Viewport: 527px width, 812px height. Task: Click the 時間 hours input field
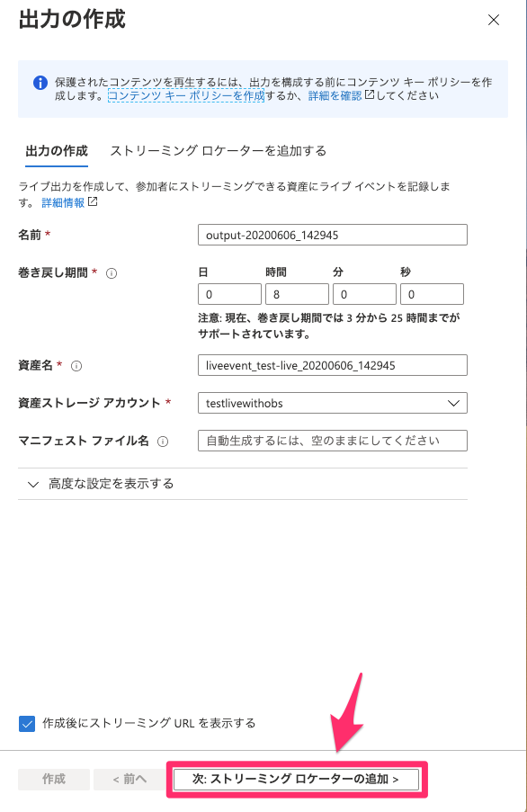(297, 294)
